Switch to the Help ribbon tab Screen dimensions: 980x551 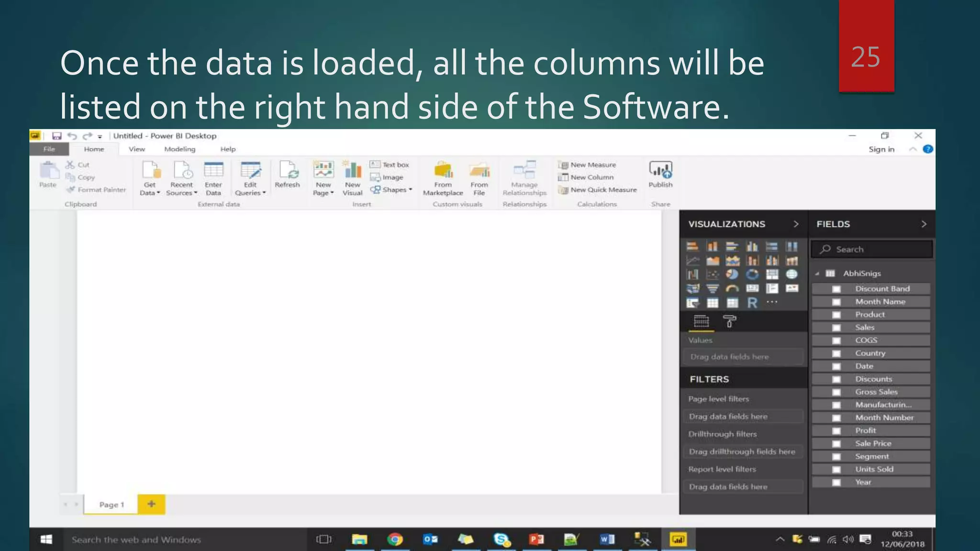click(228, 149)
